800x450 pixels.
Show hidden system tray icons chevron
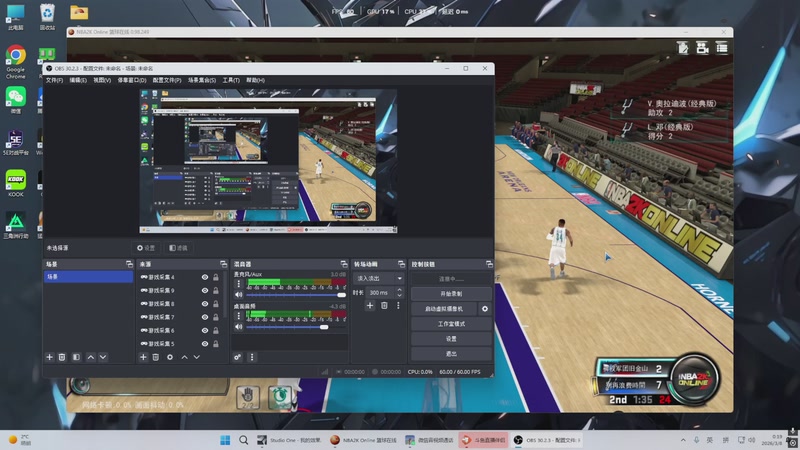[683, 440]
